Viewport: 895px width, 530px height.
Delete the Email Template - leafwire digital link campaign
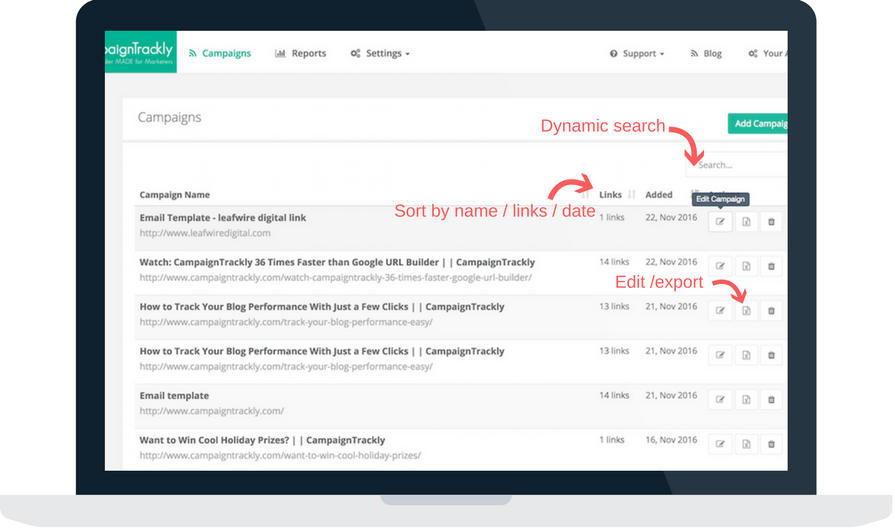pyautogui.click(x=771, y=221)
